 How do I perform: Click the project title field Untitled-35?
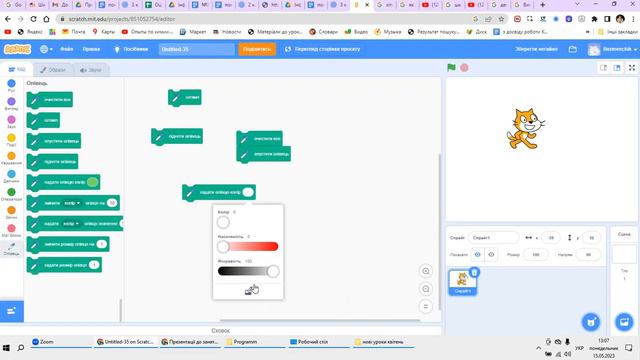196,49
